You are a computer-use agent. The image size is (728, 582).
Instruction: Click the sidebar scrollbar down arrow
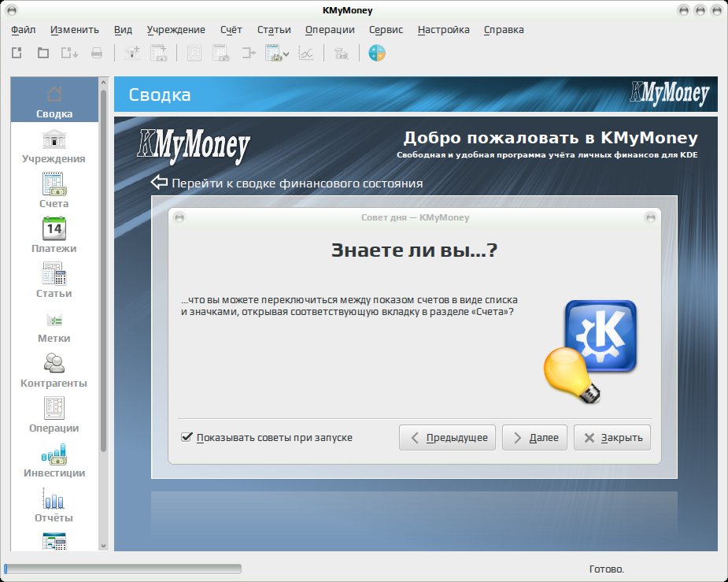104,546
